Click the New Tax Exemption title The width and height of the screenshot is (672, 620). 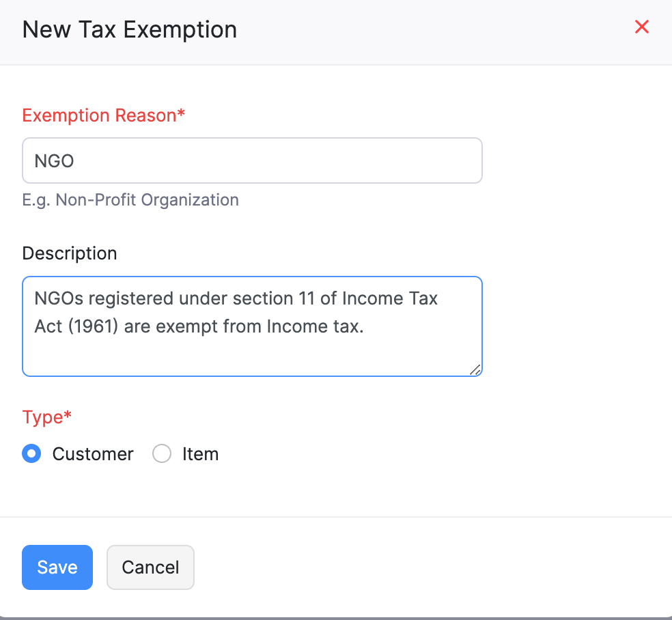pos(129,29)
